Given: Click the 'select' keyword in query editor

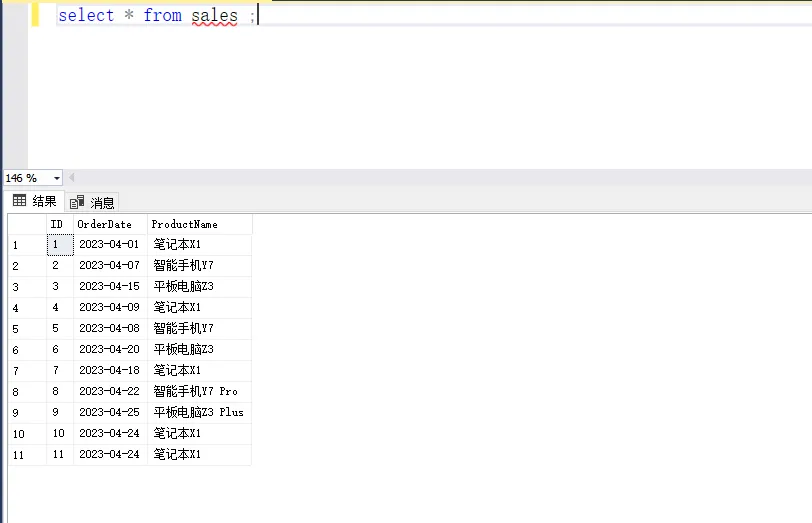Looking at the screenshot, I should pos(86,15).
